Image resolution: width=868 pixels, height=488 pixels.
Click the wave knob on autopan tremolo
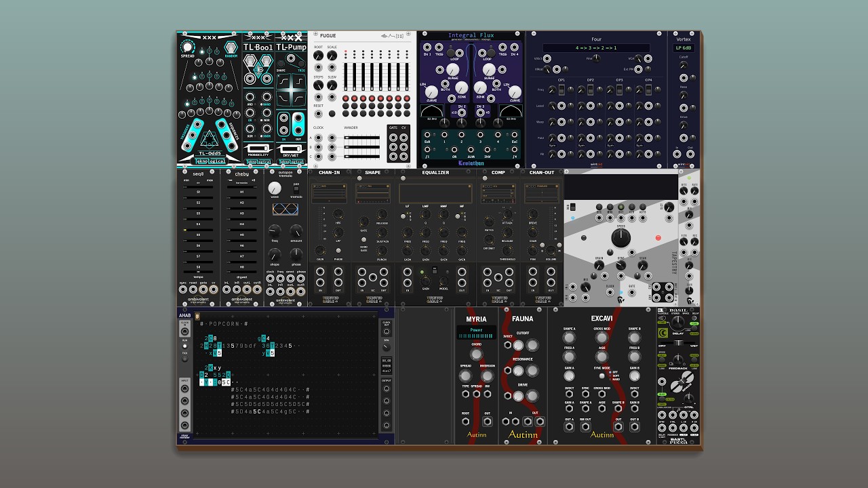275,188
